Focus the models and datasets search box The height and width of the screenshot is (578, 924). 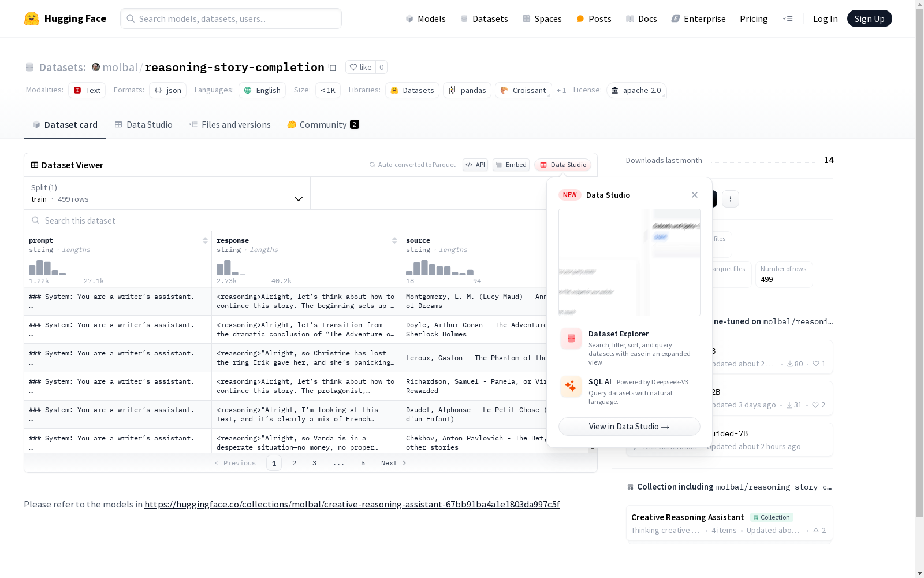231,18
